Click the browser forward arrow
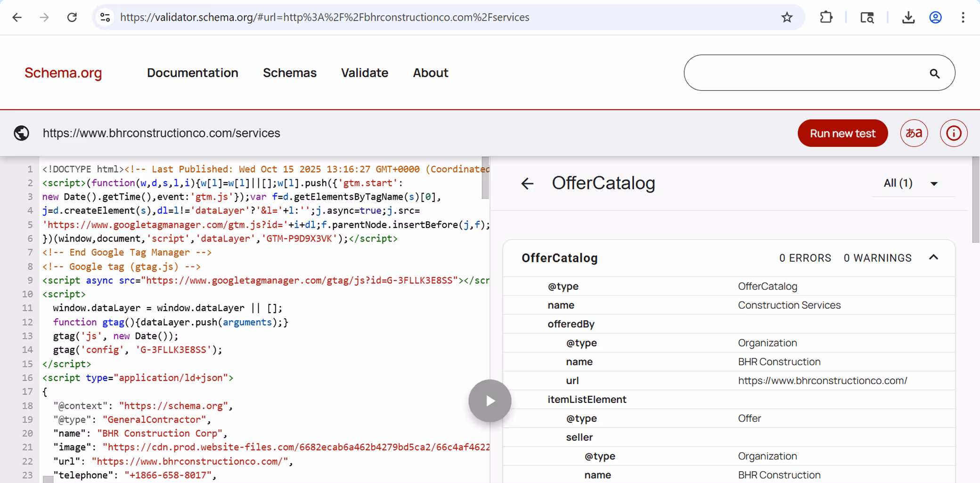Viewport: 980px width, 483px height. tap(44, 17)
